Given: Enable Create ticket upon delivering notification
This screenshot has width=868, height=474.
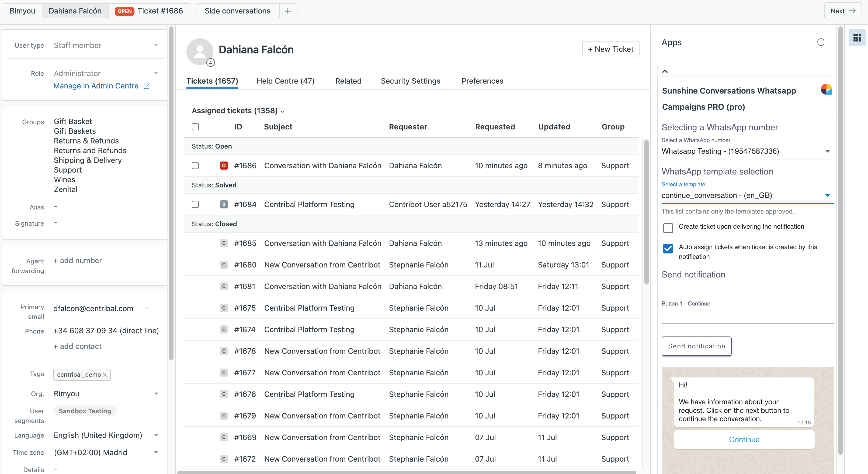Looking at the screenshot, I should click(668, 228).
